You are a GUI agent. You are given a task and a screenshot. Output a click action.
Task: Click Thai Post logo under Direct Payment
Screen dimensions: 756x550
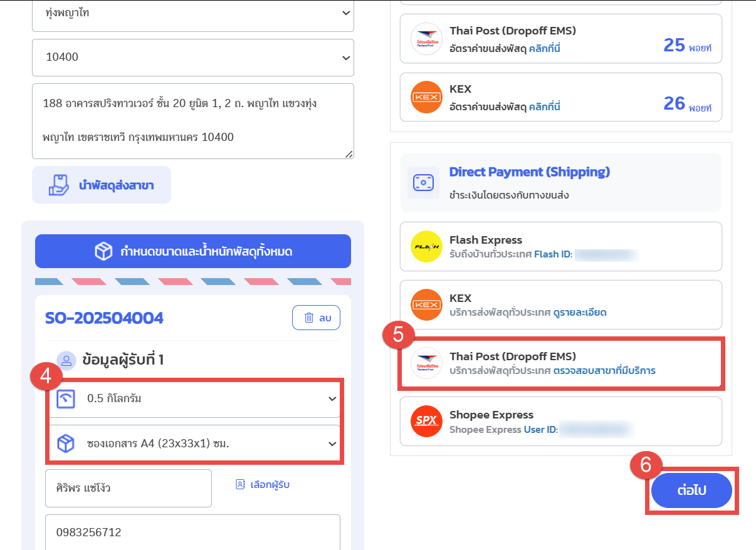click(x=426, y=363)
